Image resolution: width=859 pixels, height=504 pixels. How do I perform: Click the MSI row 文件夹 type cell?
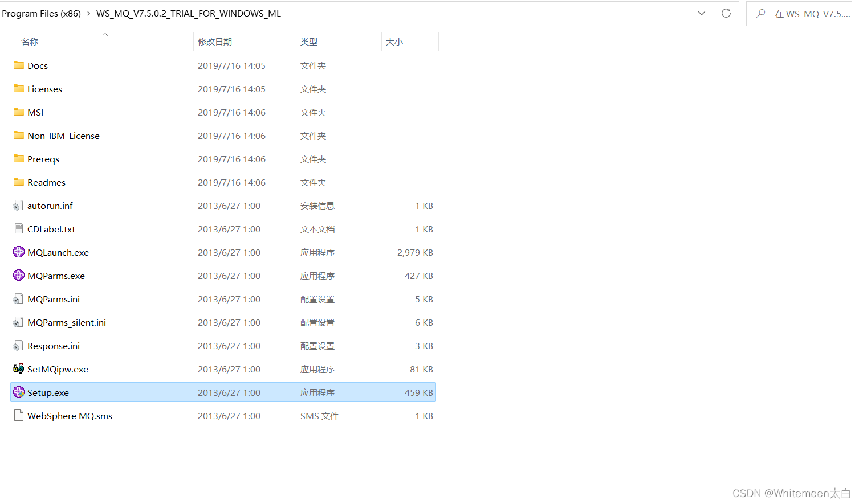(x=313, y=112)
